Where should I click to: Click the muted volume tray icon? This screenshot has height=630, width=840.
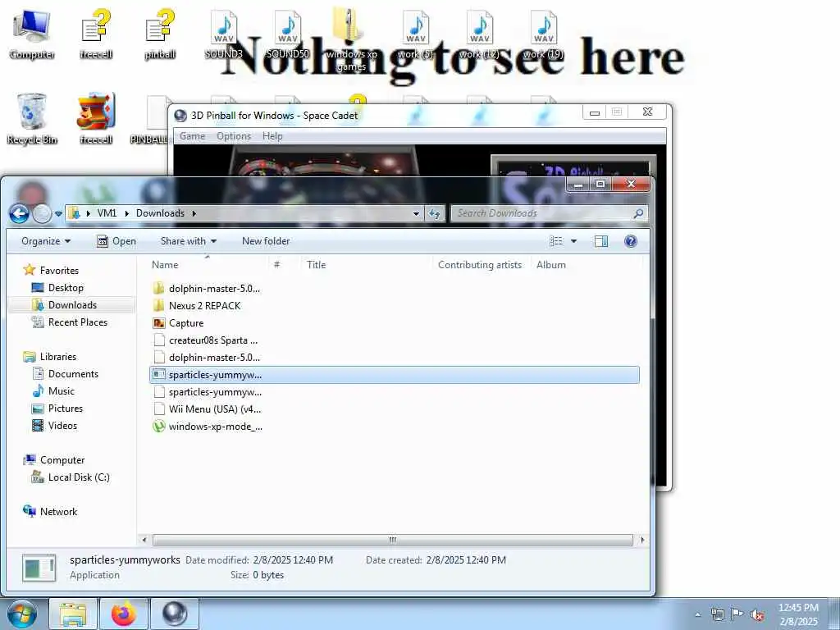pos(757,614)
